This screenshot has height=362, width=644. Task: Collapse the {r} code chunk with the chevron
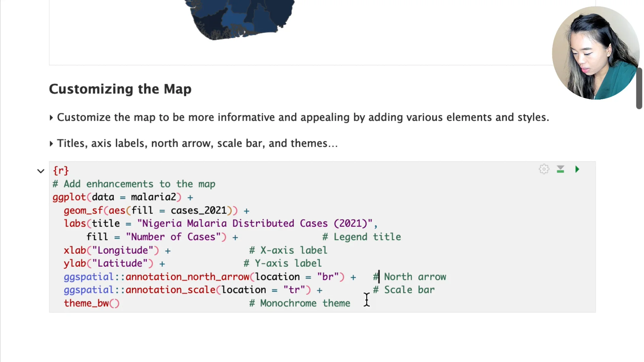[x=41, y=171]
